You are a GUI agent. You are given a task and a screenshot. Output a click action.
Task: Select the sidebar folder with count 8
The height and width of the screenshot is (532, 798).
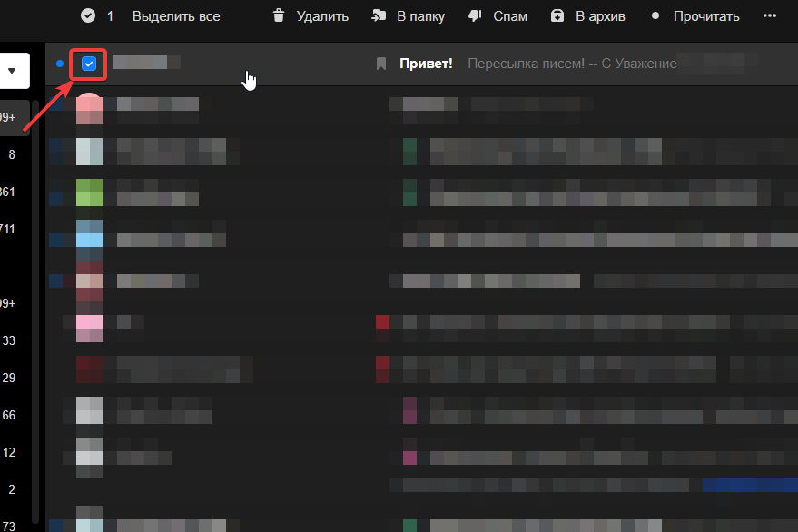[x=12, y=154]
